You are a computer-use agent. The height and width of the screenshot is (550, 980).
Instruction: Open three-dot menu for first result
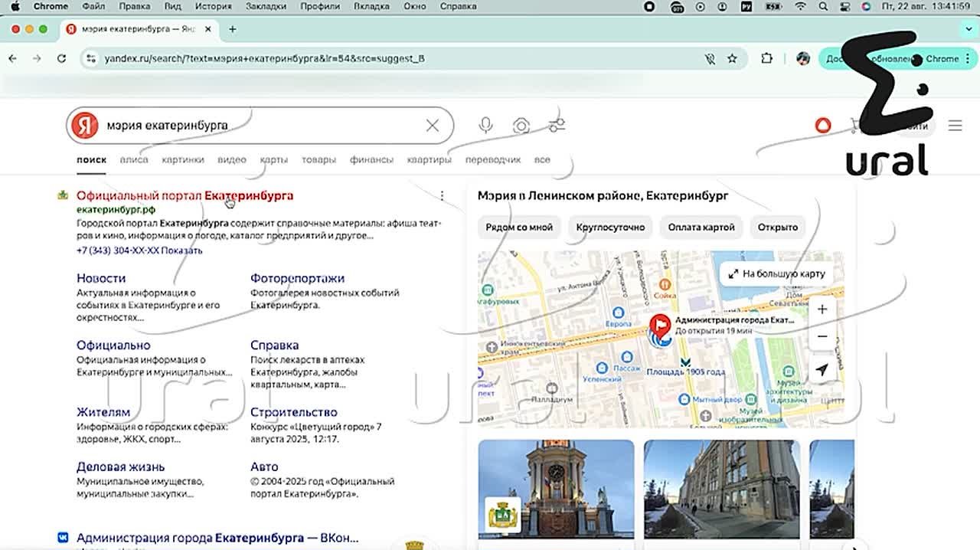coord(442,196)
